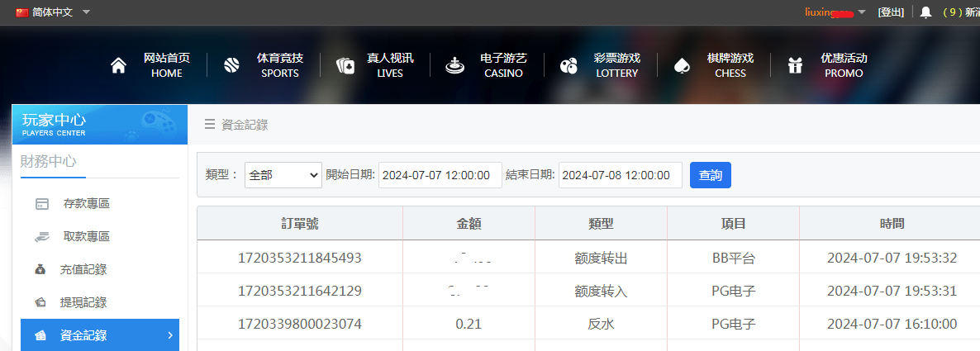980x351 pixels.
Task: Click the 開始日期 date field
Action: pyautogui.click(x=440, y=175)
